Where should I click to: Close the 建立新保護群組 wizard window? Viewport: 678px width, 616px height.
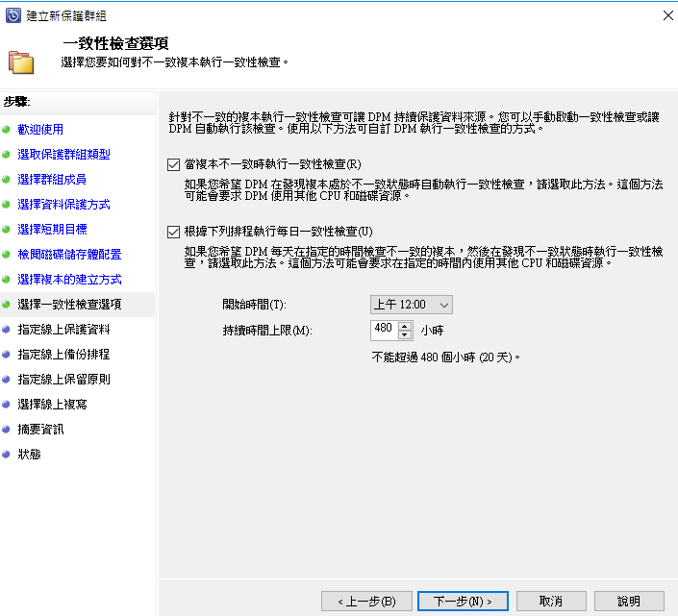[668, 15]
